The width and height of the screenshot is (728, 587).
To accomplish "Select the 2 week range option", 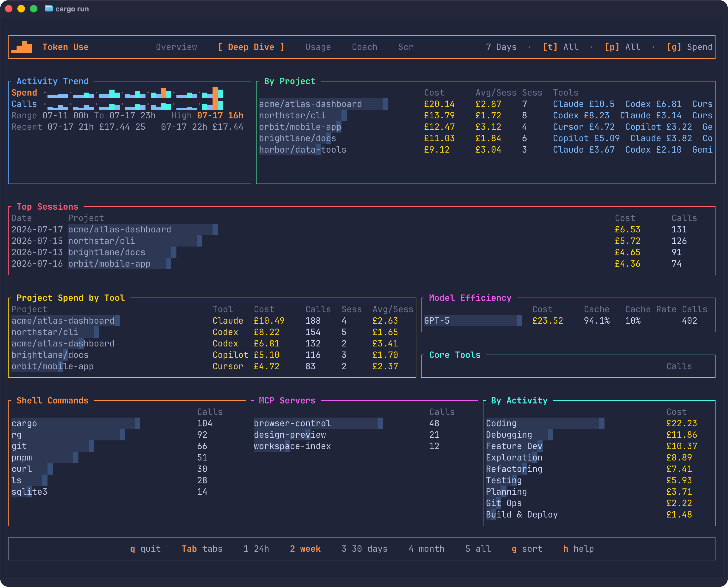I will (x=305, y=549).
